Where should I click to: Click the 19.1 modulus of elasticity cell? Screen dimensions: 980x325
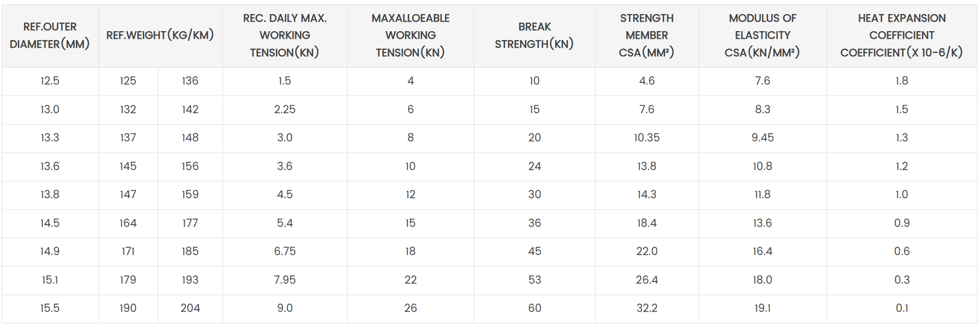pyautogui.click(x=763, y=308)
